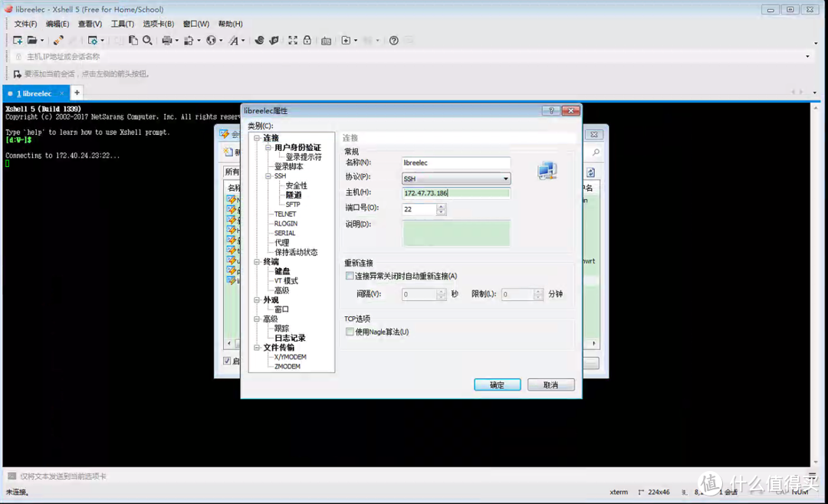Screen dimensions: 828x504
Task: Select 代理 in category tree
Action: point(281,242)
